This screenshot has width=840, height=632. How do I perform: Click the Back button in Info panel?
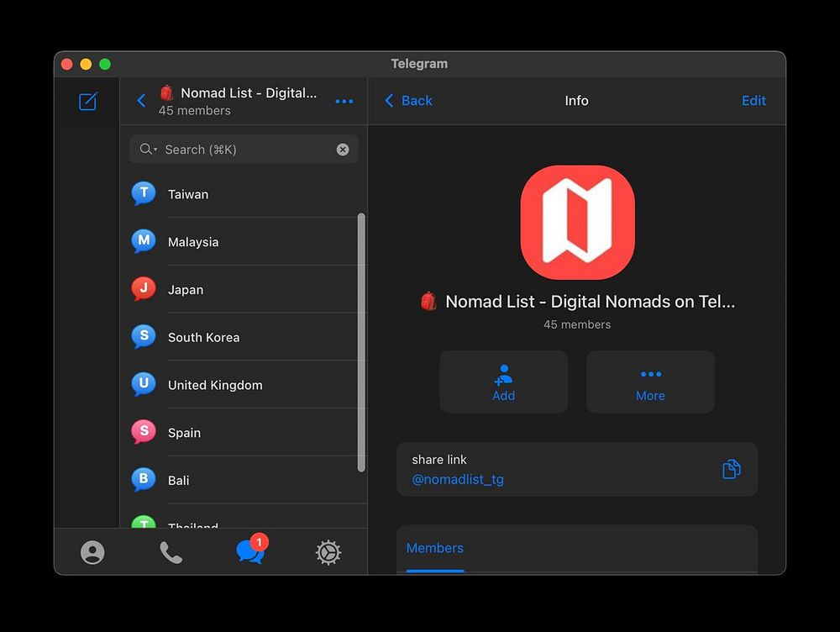[x=409, y=101]
